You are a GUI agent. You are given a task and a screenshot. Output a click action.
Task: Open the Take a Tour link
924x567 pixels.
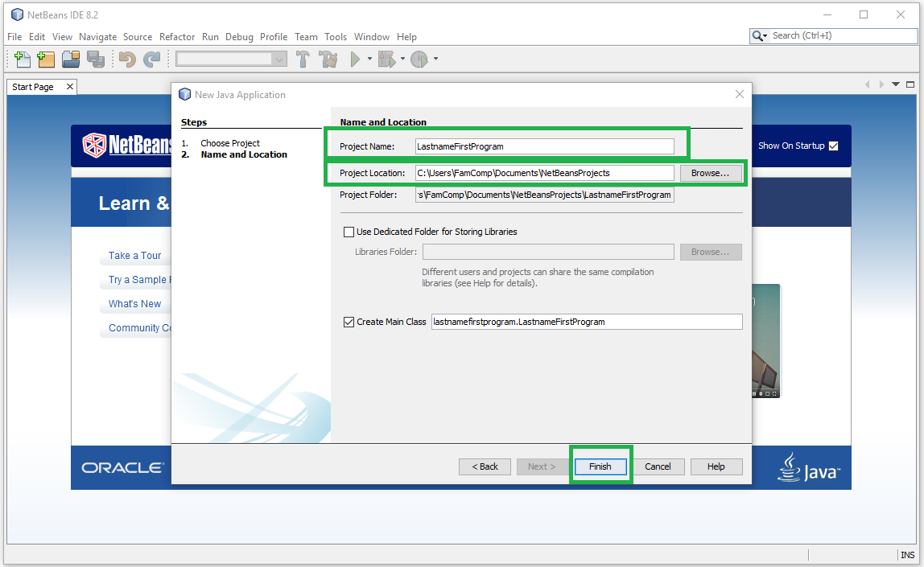[134, 256]
